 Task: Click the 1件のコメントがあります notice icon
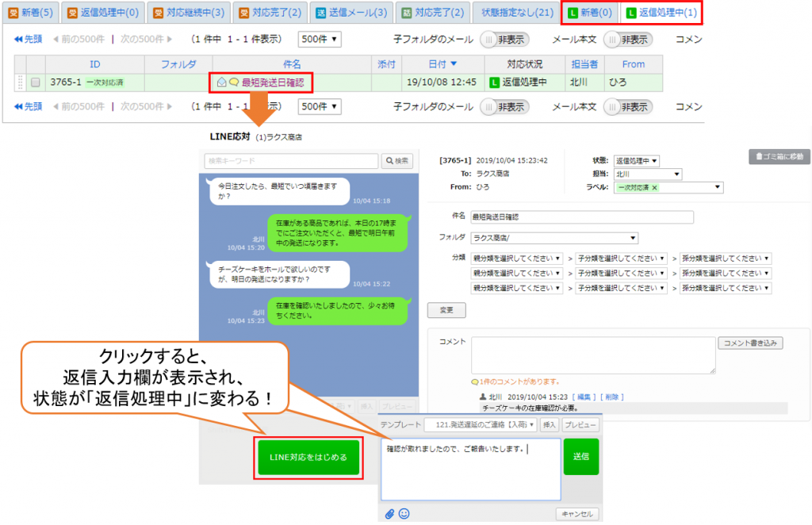474,382
